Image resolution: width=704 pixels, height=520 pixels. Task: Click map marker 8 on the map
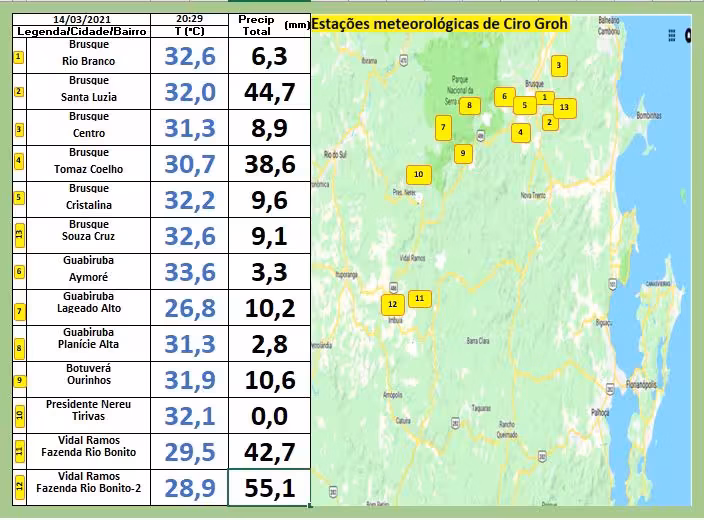(x=468, y=105)
